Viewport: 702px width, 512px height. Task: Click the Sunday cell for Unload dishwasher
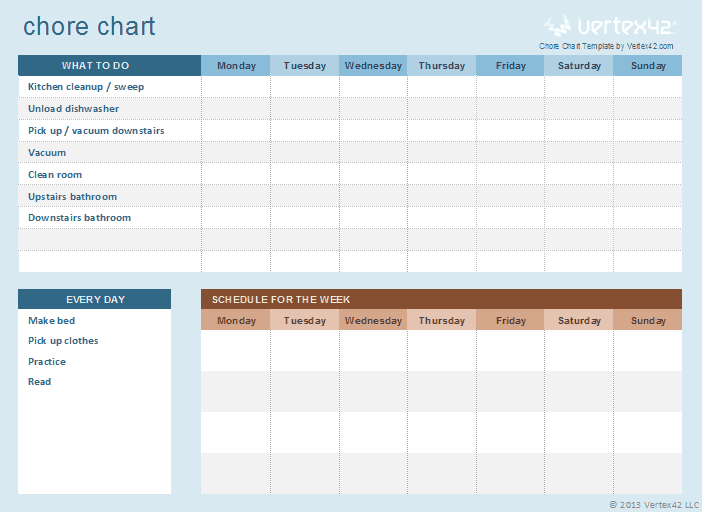[648, 109]
